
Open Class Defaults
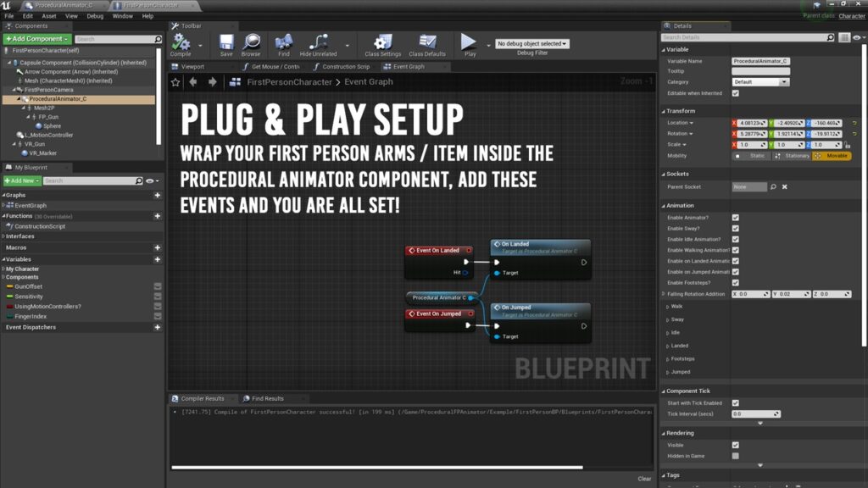coord(427,43)
